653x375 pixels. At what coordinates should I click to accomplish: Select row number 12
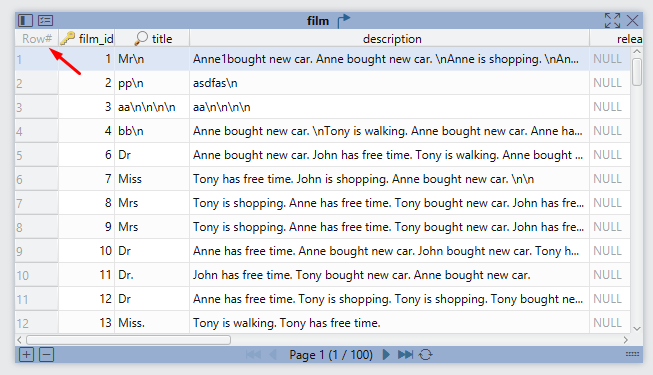point(37,323)
